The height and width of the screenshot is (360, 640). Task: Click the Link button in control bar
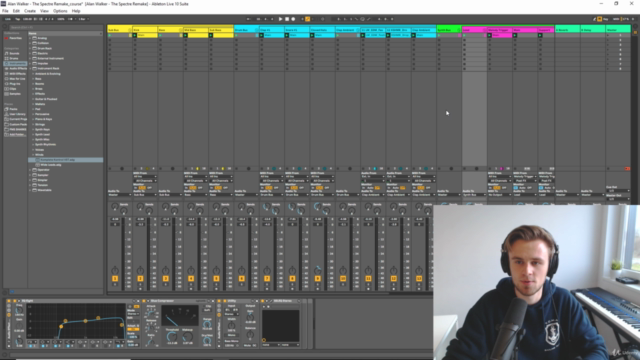click(x=8, y=19)
